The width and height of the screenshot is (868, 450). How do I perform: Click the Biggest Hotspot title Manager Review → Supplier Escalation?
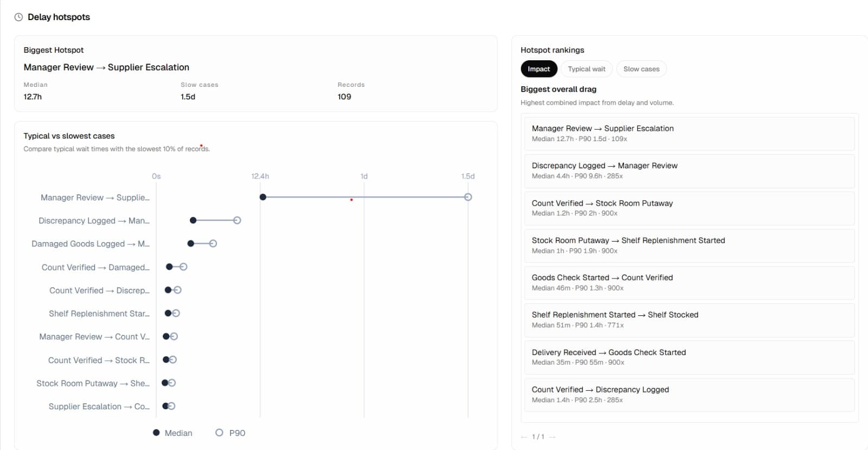click(x=106, y=67)
